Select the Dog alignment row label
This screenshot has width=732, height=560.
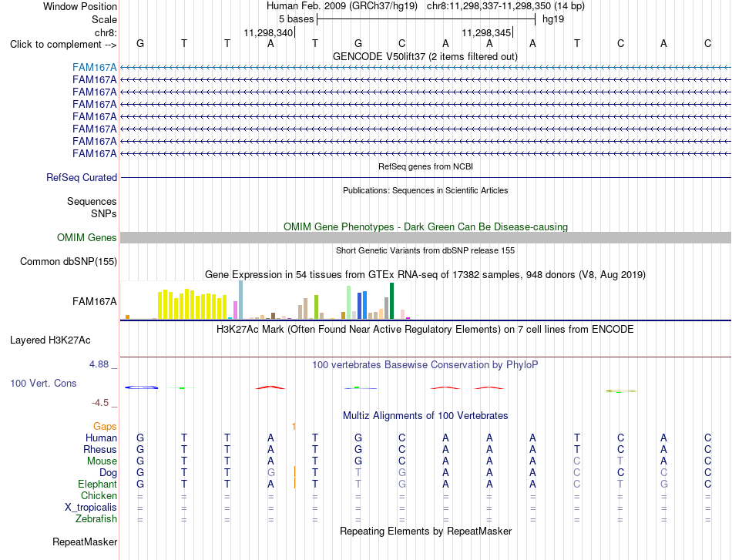point(109,473)
